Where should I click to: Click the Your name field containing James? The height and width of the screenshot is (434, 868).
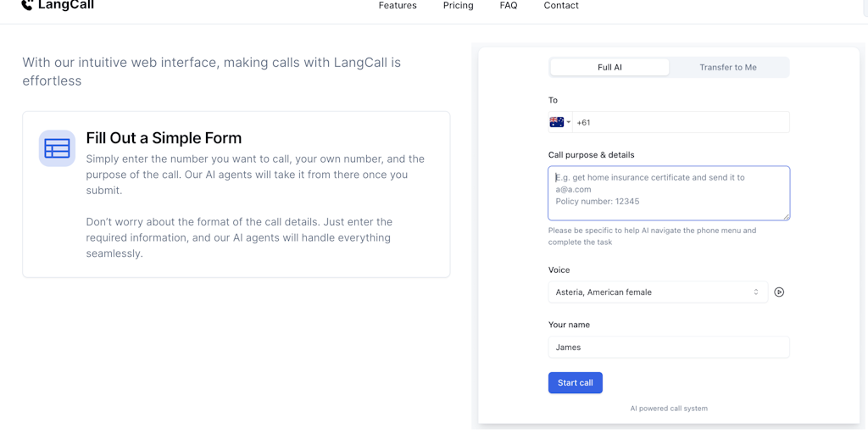(x=669, y=347)
